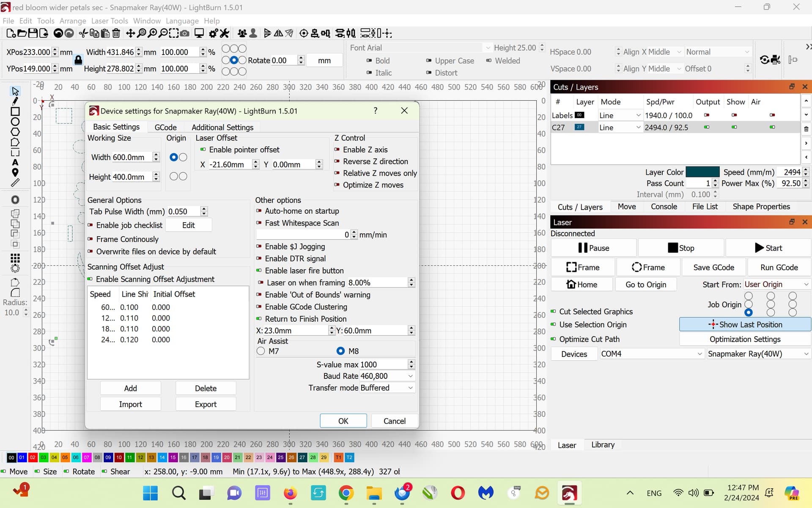This screenshot has height=508, width=812.
Task: Click the Open file folder icon
Action: 22,33
